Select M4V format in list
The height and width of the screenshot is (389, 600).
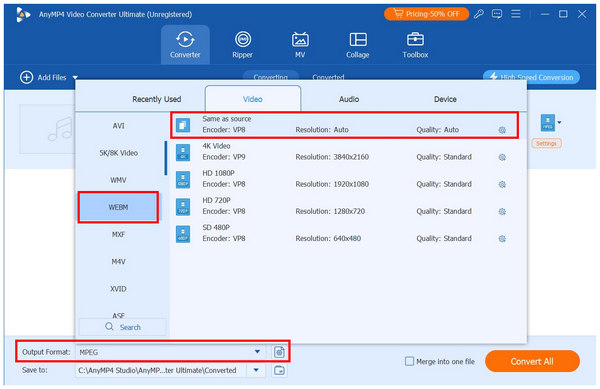click(118, 262)
